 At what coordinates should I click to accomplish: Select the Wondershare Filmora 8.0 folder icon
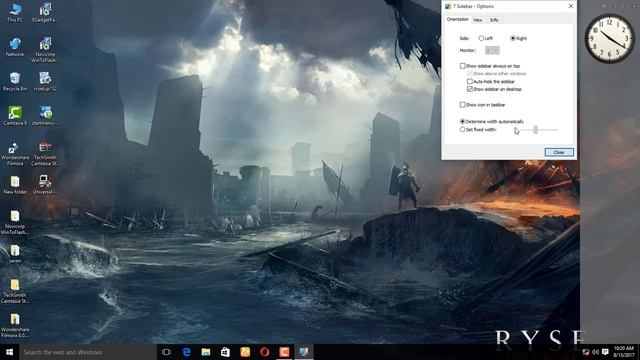15,326
